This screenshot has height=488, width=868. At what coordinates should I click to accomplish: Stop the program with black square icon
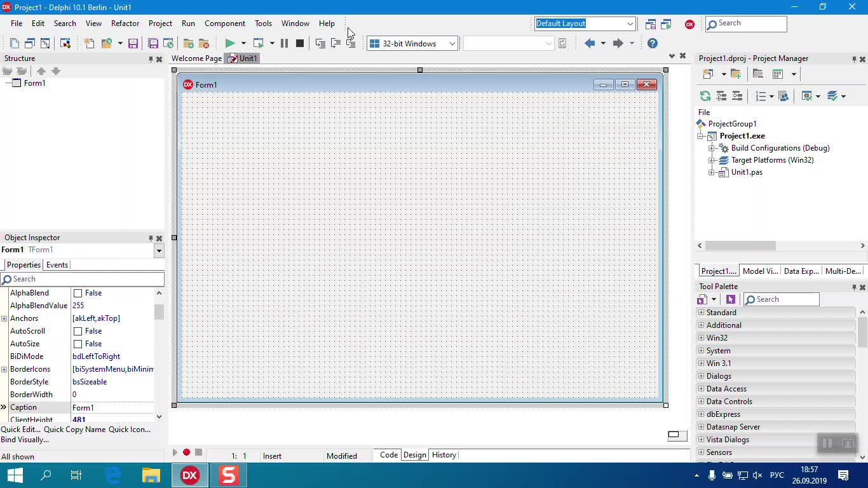[300, 43]
